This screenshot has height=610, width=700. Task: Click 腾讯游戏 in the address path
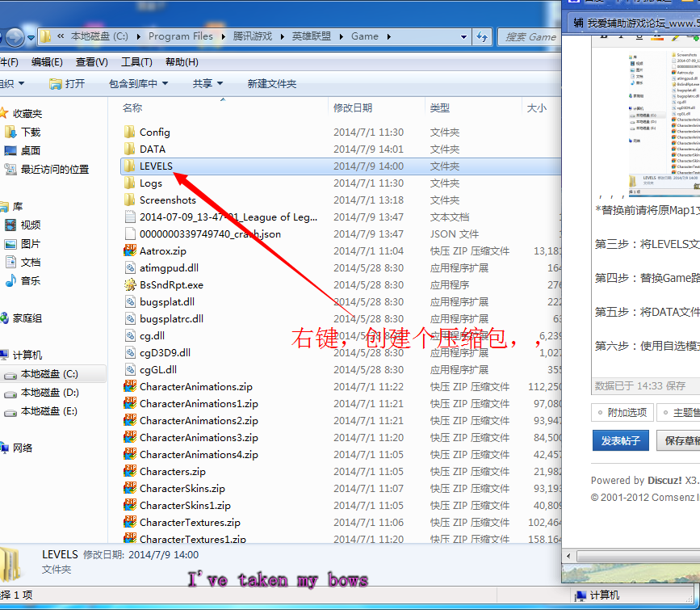(252, 36)
